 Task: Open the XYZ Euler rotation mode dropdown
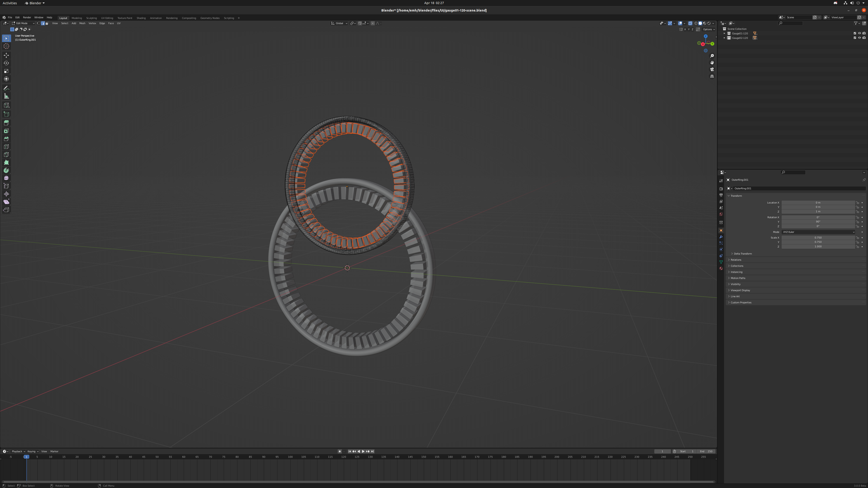(818, 232)
